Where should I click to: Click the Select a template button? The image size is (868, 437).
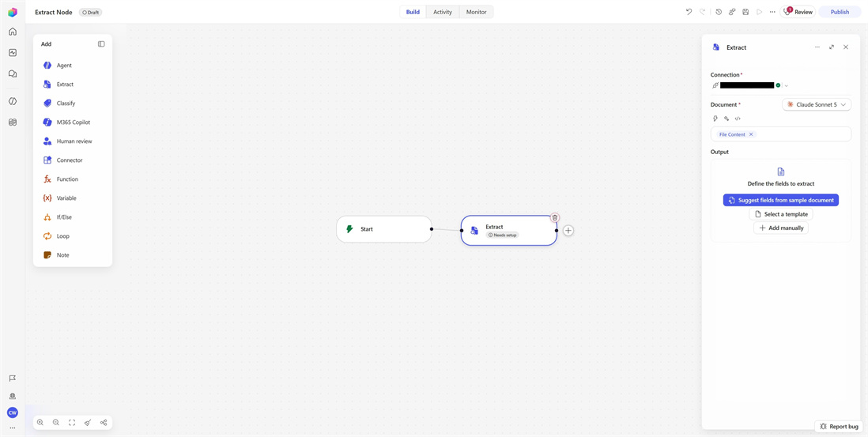(781, 214)
